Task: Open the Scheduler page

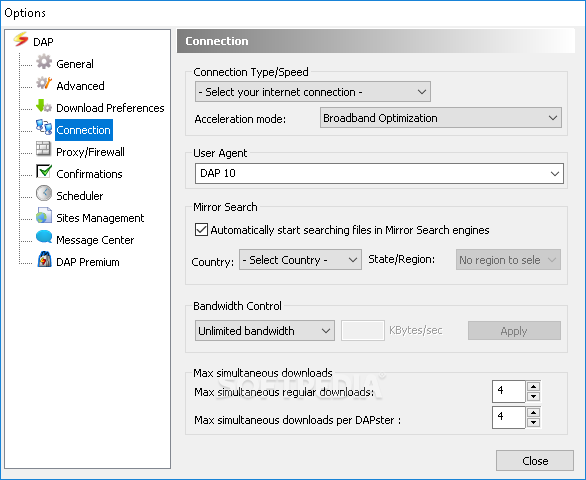Action: pyautogui.click(x=80, y=196)
